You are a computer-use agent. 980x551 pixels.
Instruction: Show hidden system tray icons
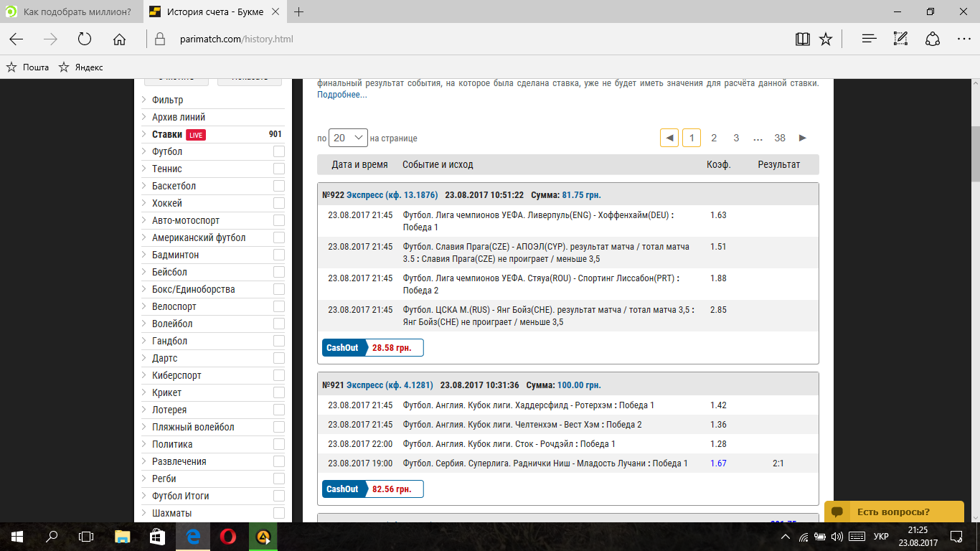click(x=787, y=537)
